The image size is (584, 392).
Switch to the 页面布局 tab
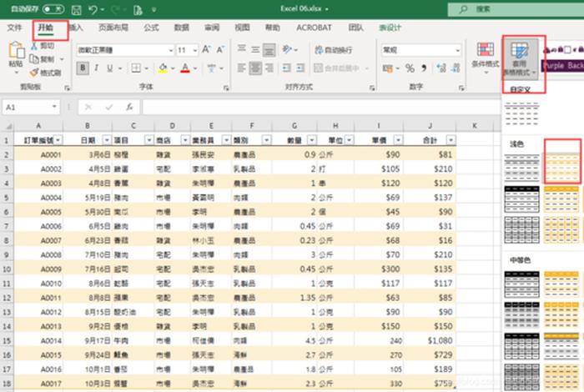point(113,28)
